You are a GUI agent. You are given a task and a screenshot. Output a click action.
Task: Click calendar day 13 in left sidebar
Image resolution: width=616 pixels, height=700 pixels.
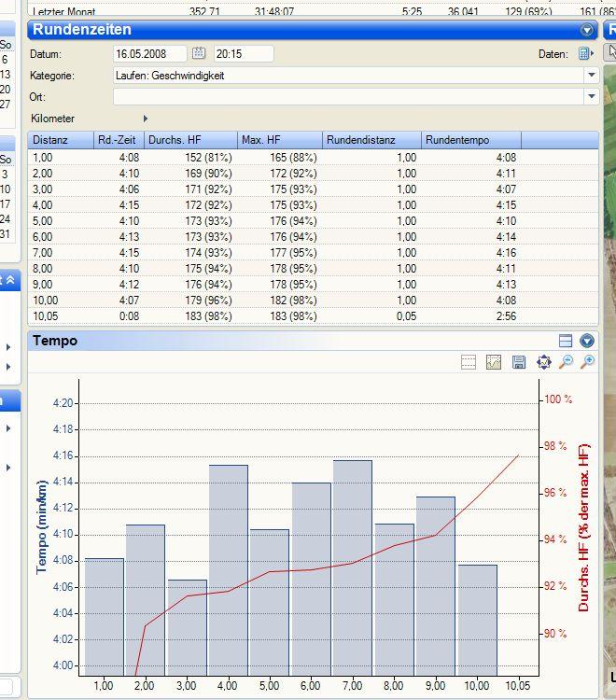(5, 74)
